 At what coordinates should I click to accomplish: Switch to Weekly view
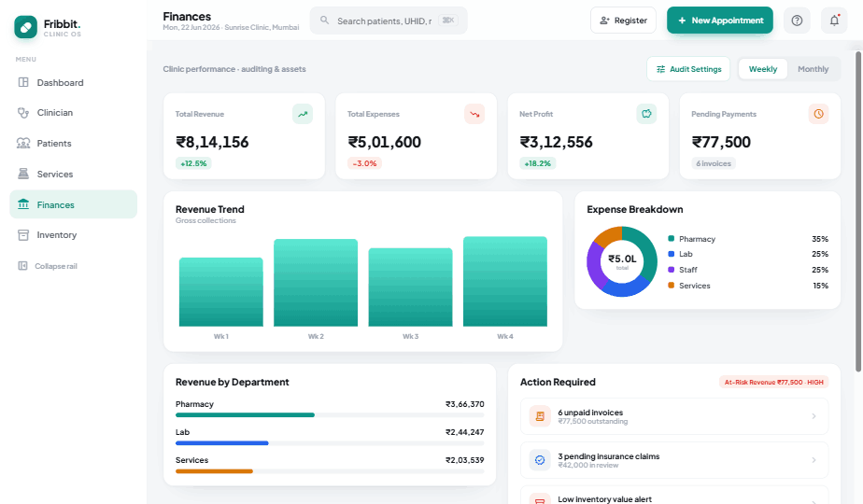click(763, 69)
